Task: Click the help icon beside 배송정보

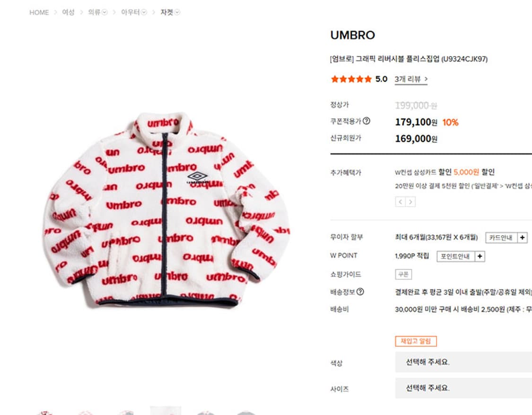Action: pyautogui.click(x=360, y=291)
